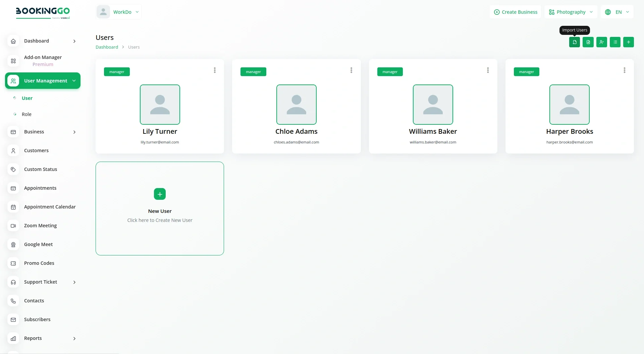Click the green plus in New User card
The image size is (644, 354).
160,194
